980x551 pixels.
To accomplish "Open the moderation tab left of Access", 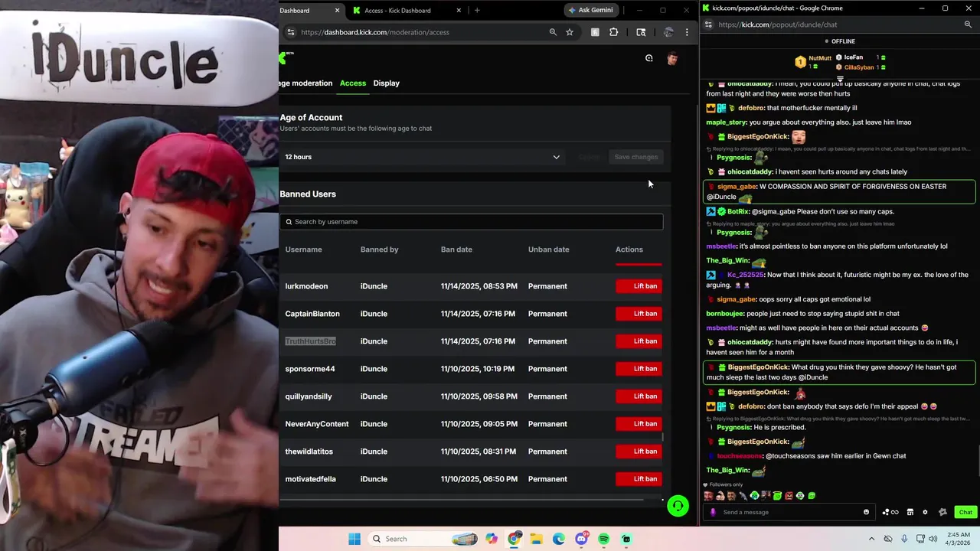I will click(305, 83).
